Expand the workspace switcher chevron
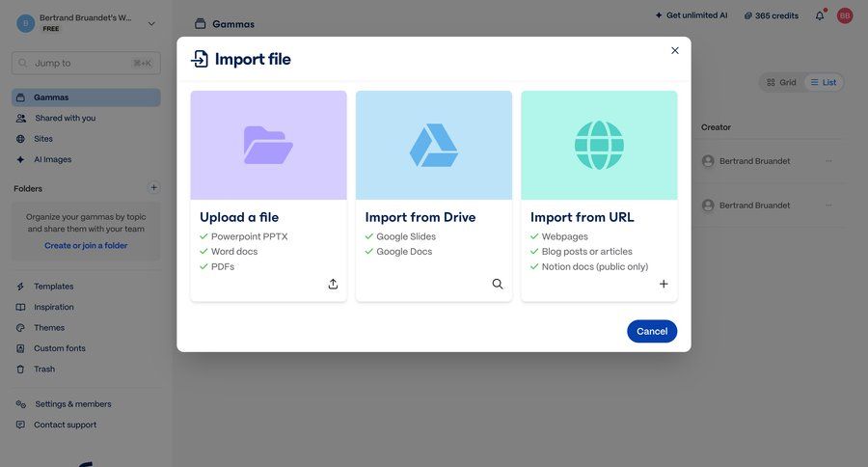This screenshot has height=467, width=868. (151, 23)
